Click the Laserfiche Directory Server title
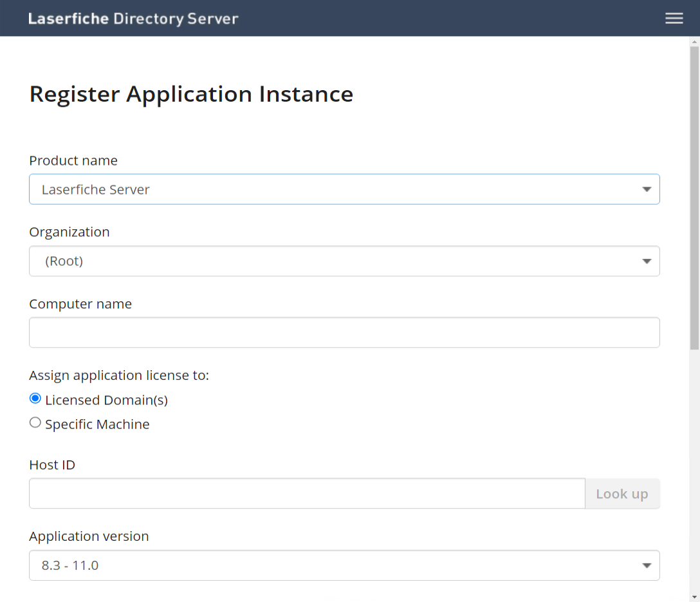This screenshot has width=700, height=602. click(x=133, y=19)
